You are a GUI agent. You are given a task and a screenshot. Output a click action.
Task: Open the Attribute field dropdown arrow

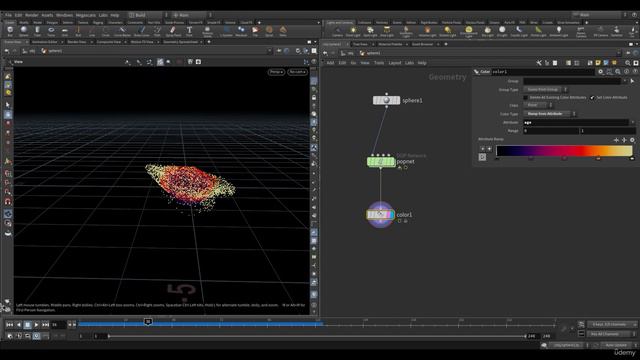633,122
